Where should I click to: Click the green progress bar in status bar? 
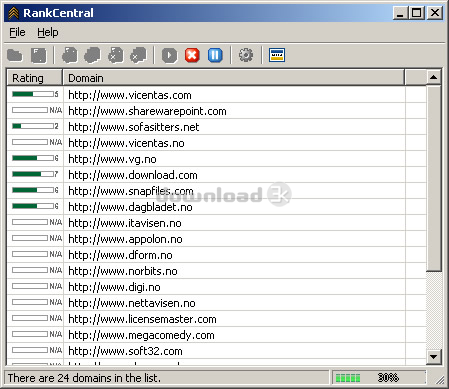point(348,378)
